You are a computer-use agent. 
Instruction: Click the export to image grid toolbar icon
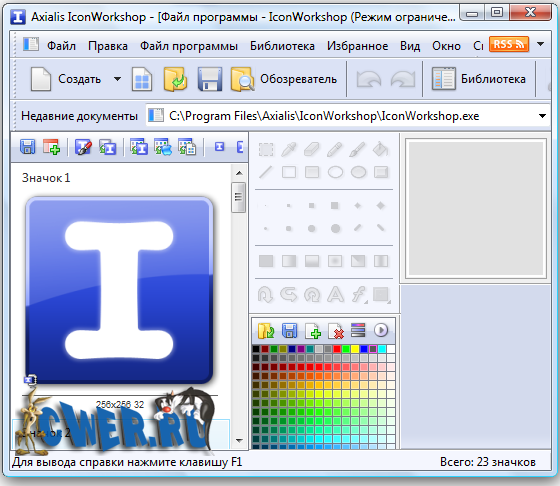coord(187,147)
